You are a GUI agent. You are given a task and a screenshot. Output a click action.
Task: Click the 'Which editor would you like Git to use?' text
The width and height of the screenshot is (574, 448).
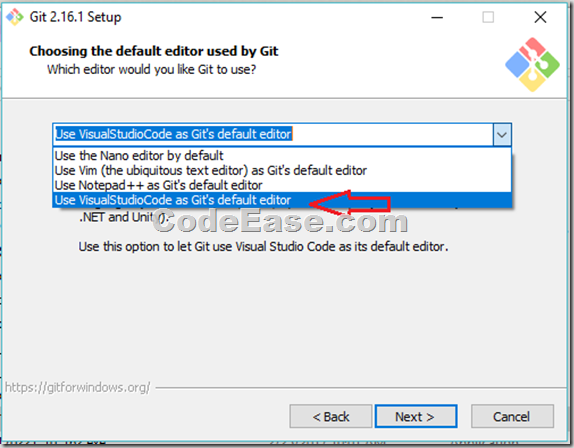point(152,70)
